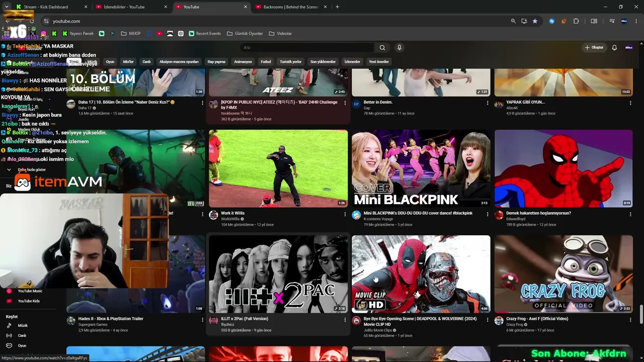Image resolution: width=644 pixels, height=362 pixels.
Task: Click the Canlı broadcast icon in sidebar
Action: (9, 336)
